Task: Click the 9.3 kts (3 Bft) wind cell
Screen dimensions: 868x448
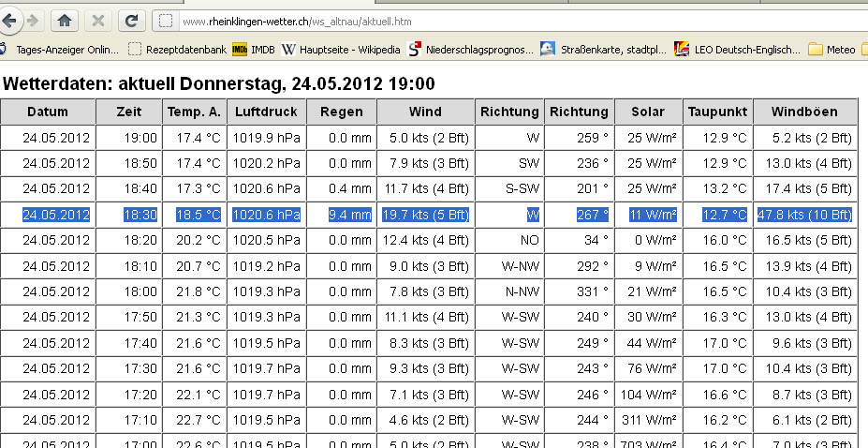Action: pyautogui.click(x=425, y=368)
